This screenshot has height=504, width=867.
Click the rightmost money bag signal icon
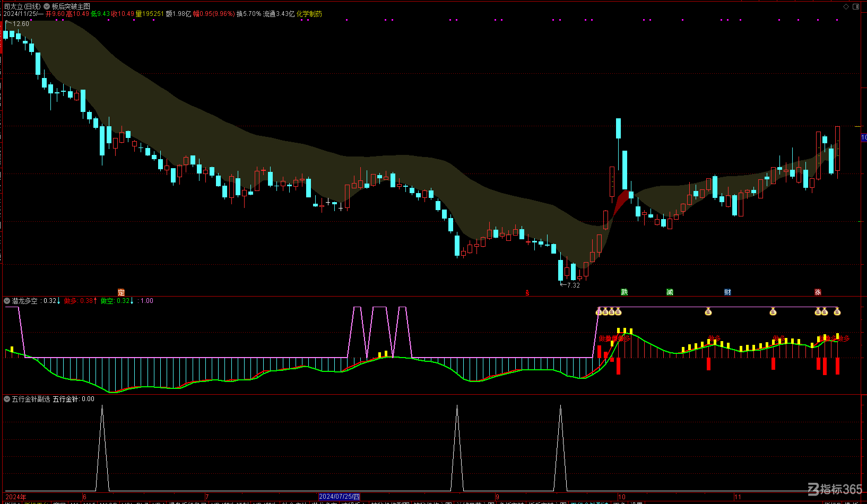(837, 311)
